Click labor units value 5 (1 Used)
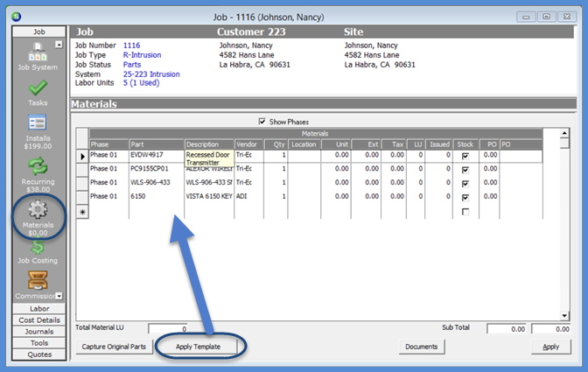The height and width of the screenshot is (372, 588). click(x=142, y=83)
